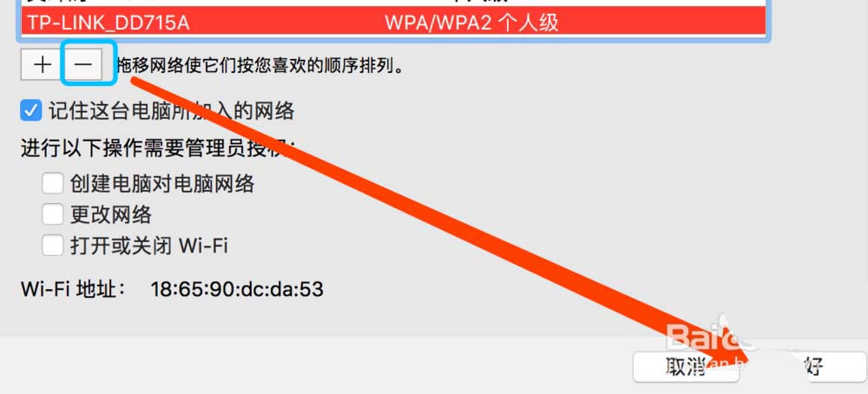Click the 进行以下操作需要管理员授权 heading
Screen dimensions: 868x394
tap(158, 148)
